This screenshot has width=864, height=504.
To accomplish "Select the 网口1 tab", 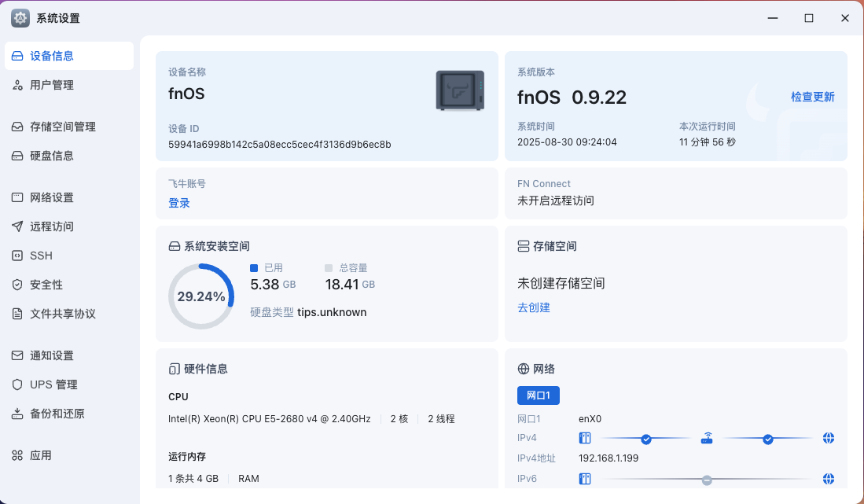I will [539, 395].
